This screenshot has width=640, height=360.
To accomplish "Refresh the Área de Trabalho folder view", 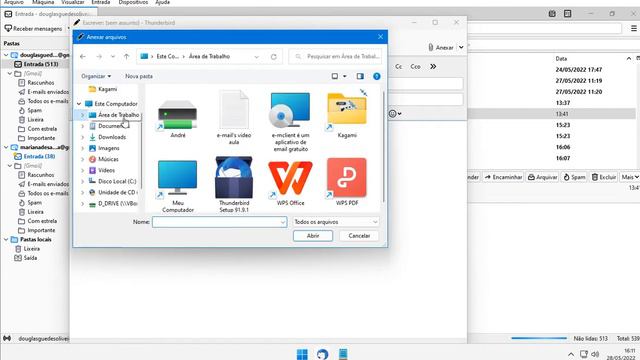I will [273, 56].
